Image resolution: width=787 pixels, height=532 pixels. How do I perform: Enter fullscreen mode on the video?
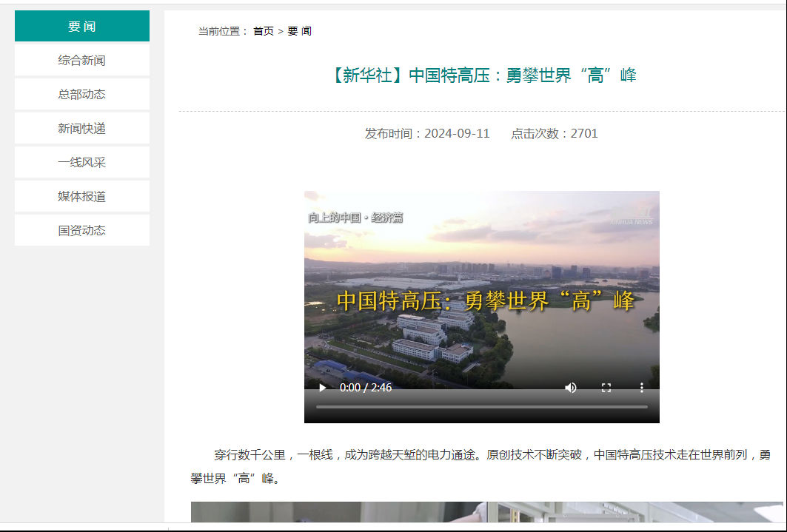[606, 388]
